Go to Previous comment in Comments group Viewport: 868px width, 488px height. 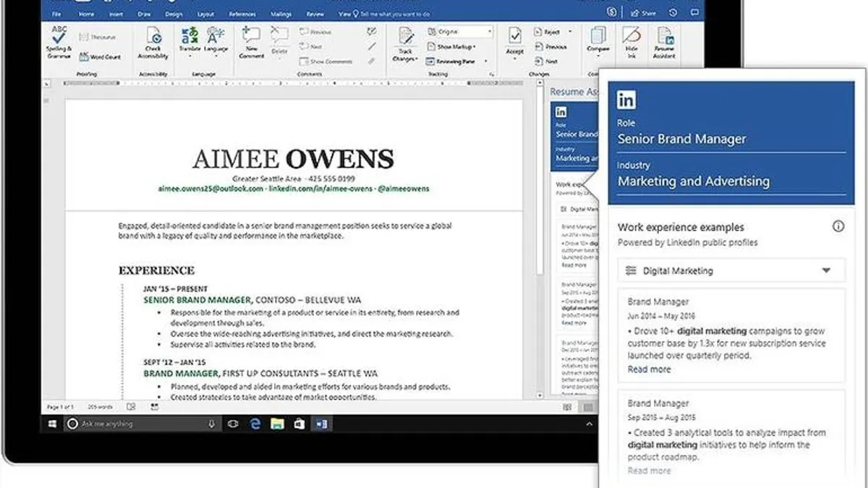[x=315, y=32]
